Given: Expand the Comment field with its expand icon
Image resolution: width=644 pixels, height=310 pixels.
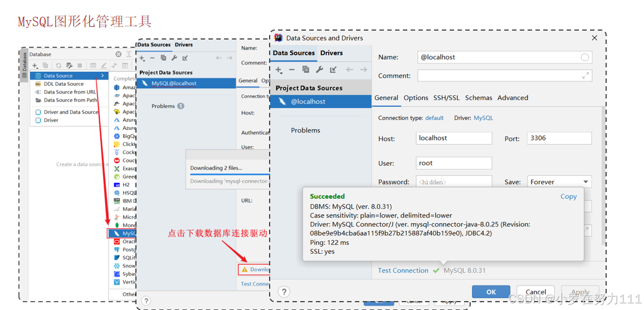Looking at the screenshot, I should 586,76.
